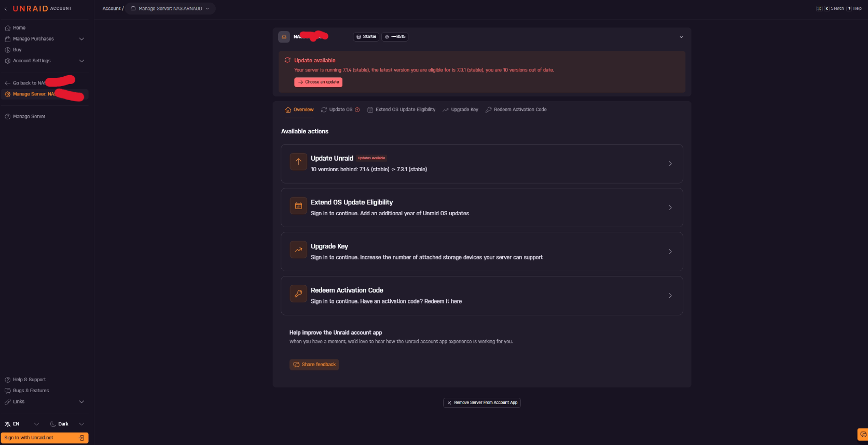Click the Redeem Activation Code key icon
The image size is (868, 445).
point(298,294)
